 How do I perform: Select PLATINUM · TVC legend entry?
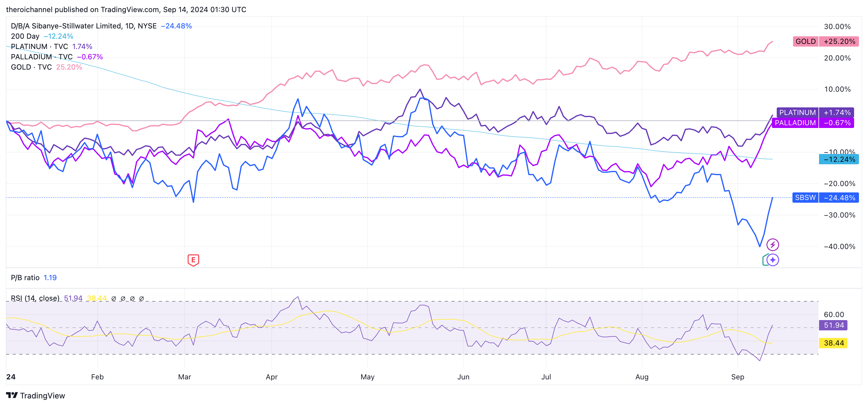[x=39, y=47]
